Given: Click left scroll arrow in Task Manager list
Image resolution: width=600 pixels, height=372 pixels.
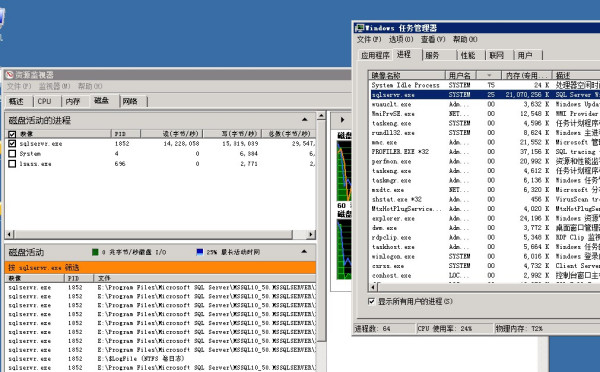Looking at the screenshot, I should pyautogui.click(x=373, y=287).
